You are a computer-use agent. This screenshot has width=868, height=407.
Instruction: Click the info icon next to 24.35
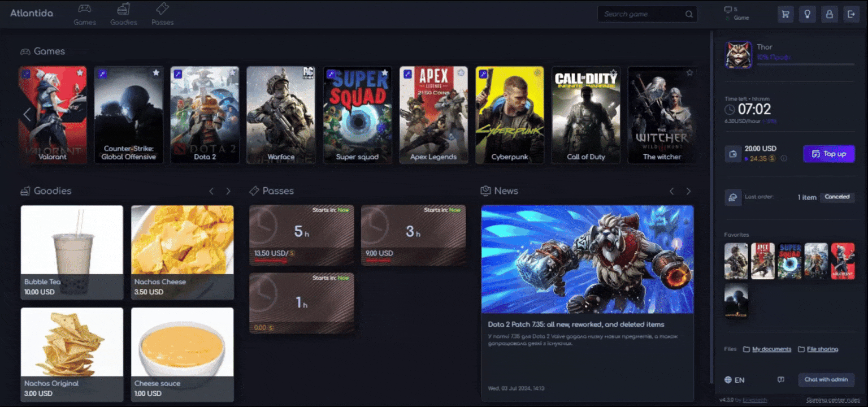(x=784, y=159)
